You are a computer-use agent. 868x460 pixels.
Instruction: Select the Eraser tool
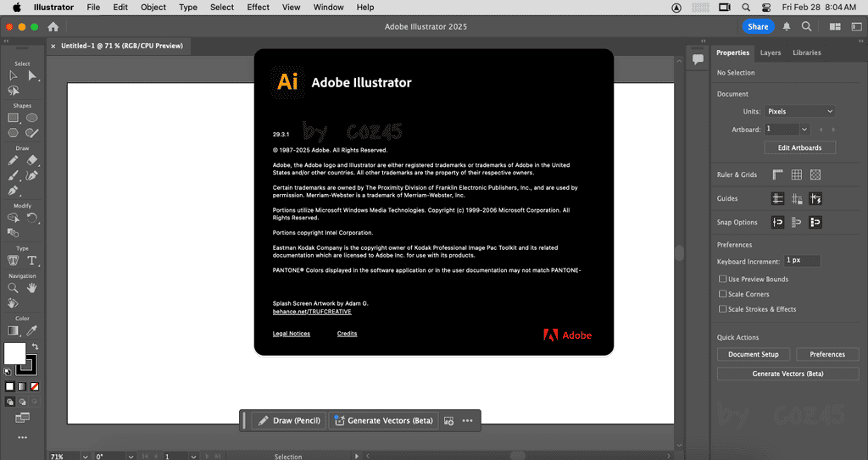coord(32,160)
